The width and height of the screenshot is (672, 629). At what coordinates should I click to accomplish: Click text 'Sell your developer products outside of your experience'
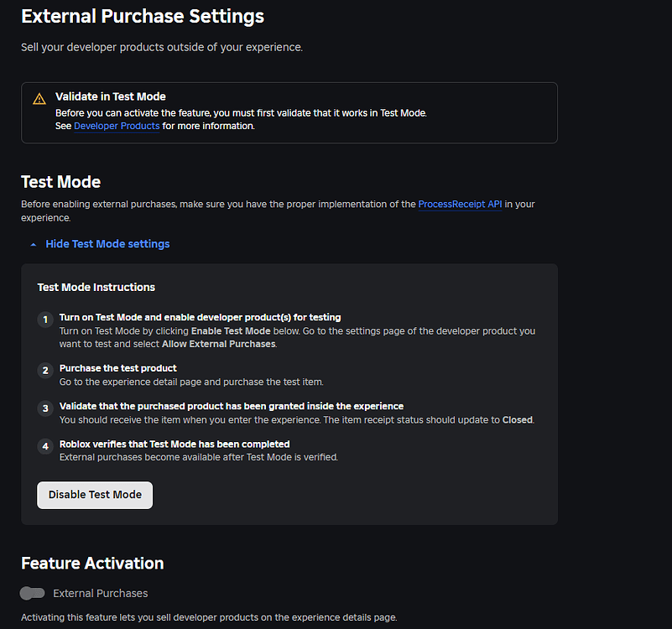[162, 47]
